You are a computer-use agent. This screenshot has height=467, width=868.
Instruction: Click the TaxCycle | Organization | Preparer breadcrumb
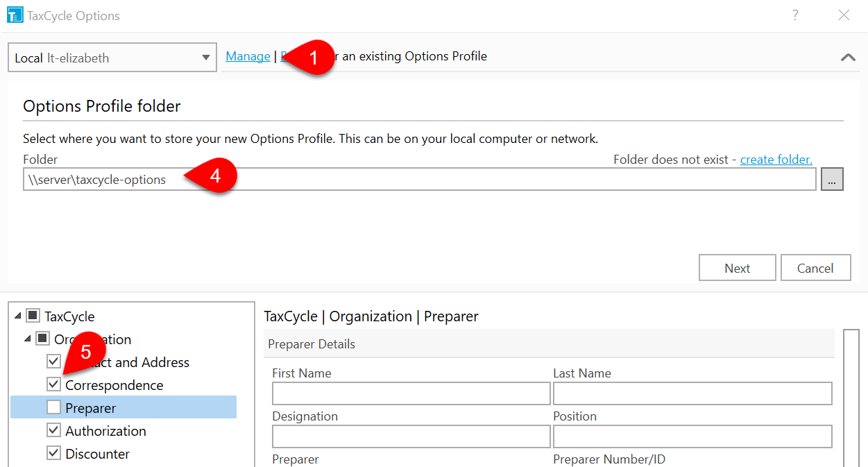371,316
